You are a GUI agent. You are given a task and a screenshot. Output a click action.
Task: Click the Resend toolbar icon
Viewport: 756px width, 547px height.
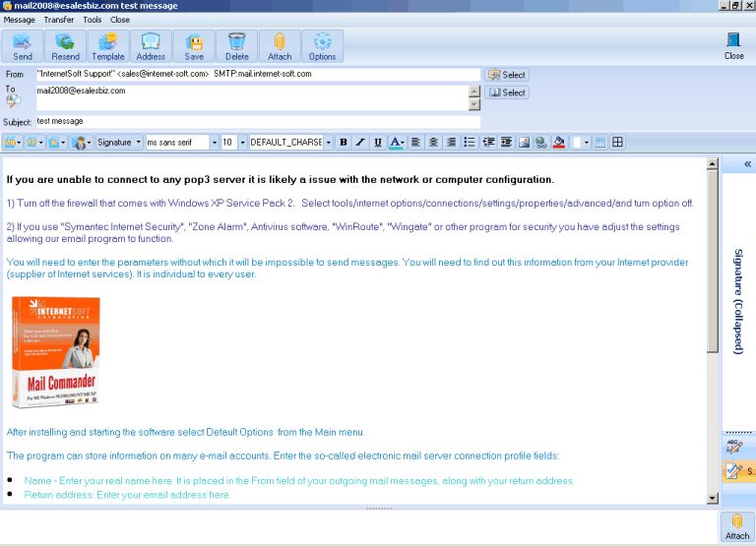65,46
